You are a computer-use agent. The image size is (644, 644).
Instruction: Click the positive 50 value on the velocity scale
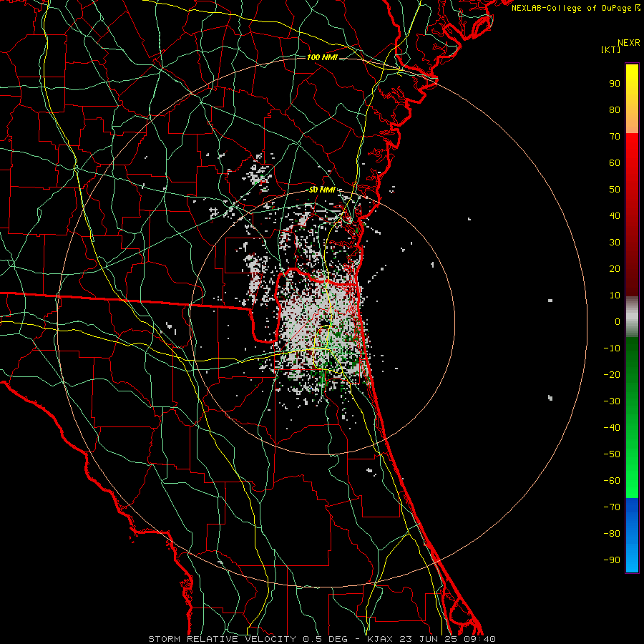coord(615,190)
